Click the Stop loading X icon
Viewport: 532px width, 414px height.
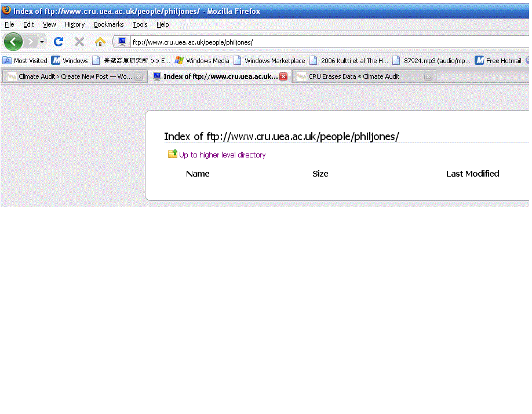pos(79,42)
